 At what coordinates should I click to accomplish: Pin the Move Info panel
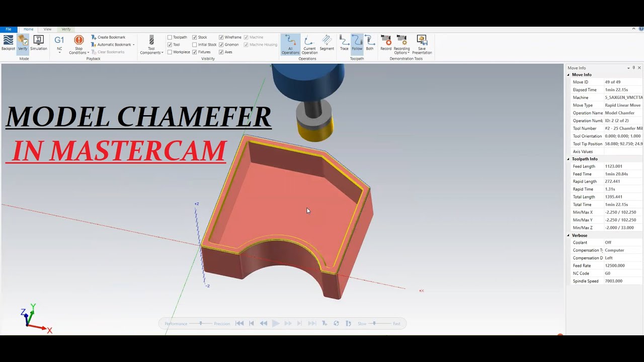click(633, 68)
